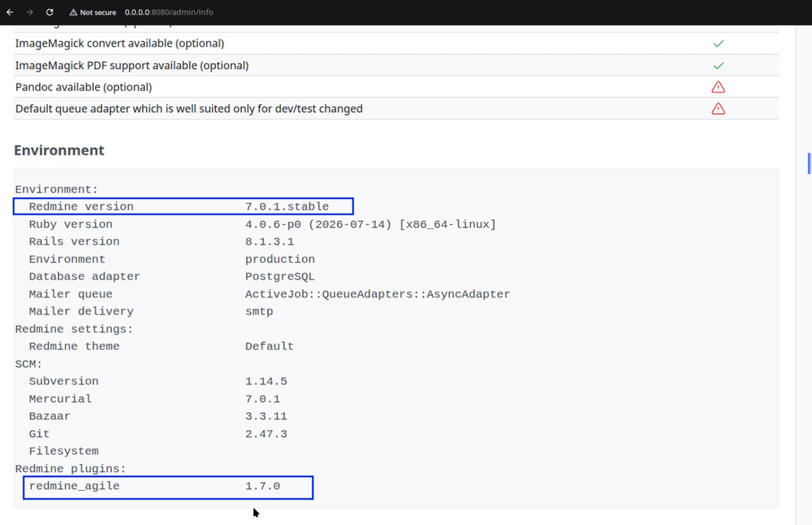Viewport: 812px width, 525px height.
Task: Focus the address bar URL 0.0.0.0:8080/admin/info
Action: pyautogui.click(x=169, y=12)
